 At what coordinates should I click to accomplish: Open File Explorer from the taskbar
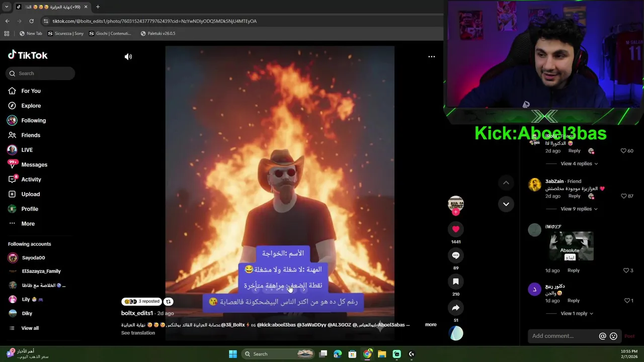tap(382, 354)
